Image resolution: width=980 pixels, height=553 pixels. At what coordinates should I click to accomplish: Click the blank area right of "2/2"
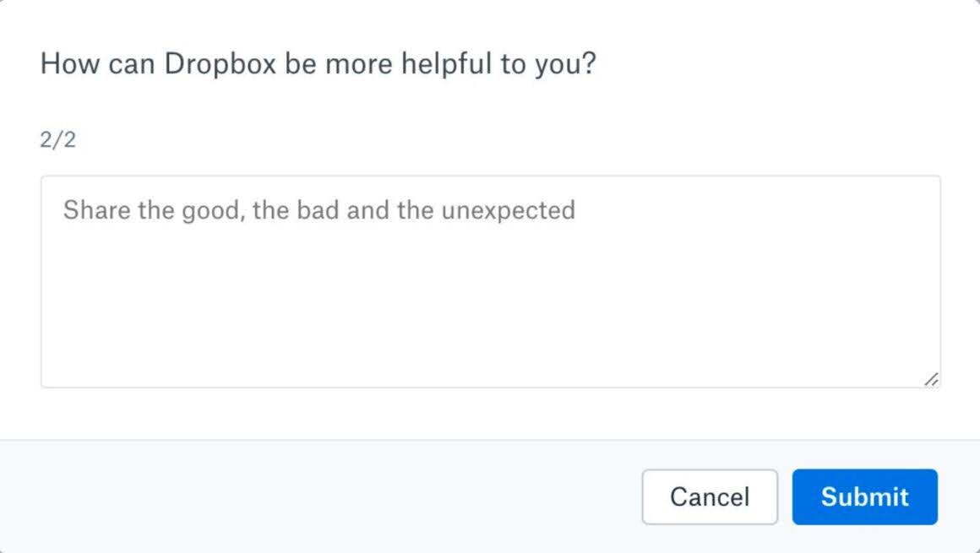(422, 139)
